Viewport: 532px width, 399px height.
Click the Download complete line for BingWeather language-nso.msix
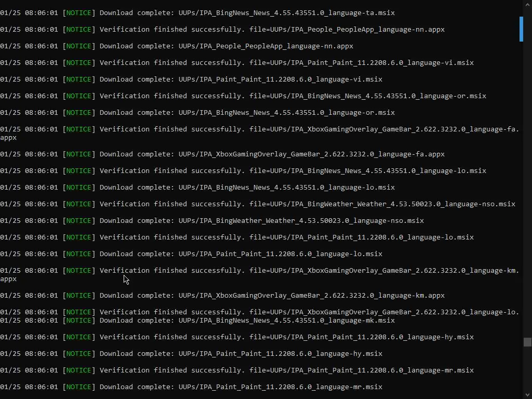click(x=212, y=221)
